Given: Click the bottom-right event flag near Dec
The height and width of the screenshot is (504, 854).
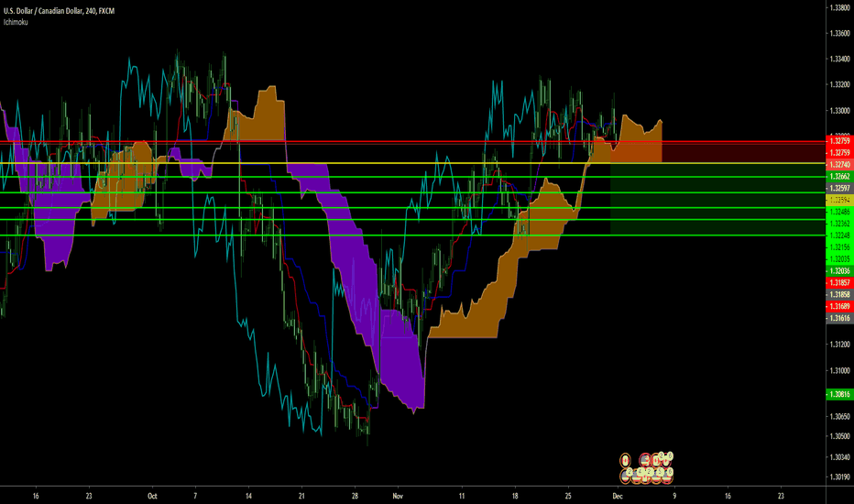Looking at the screenshot, I should point(666,476).
